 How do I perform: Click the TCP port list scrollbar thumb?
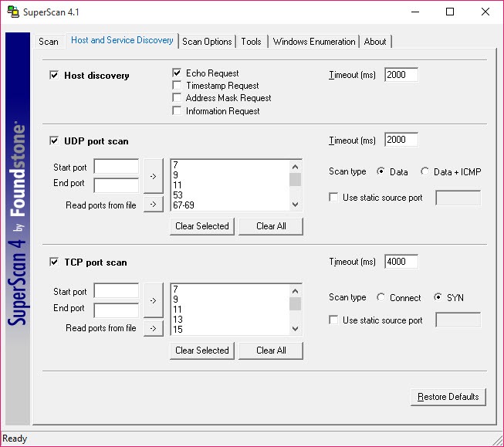pos(295,303)
